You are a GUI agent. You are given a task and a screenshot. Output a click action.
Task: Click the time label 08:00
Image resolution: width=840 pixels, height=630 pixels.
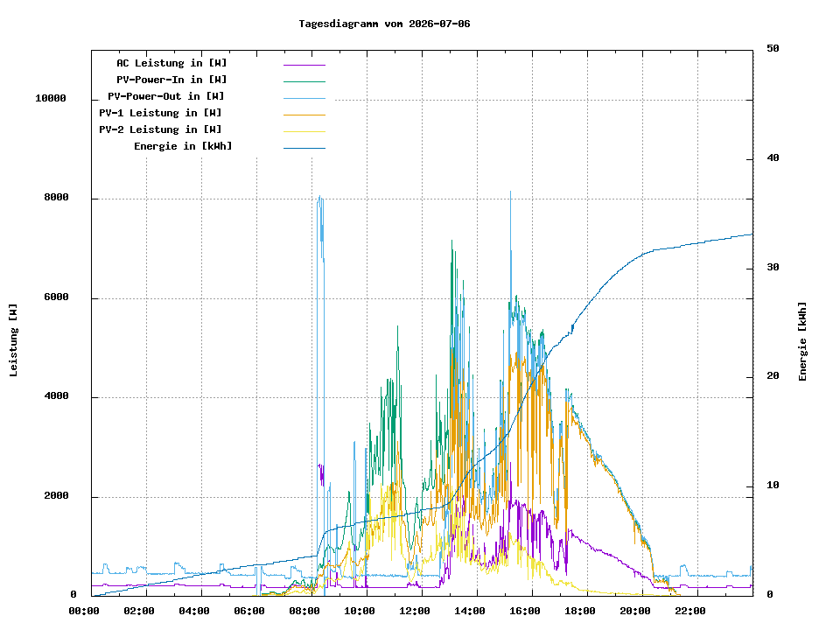(304, 612)
